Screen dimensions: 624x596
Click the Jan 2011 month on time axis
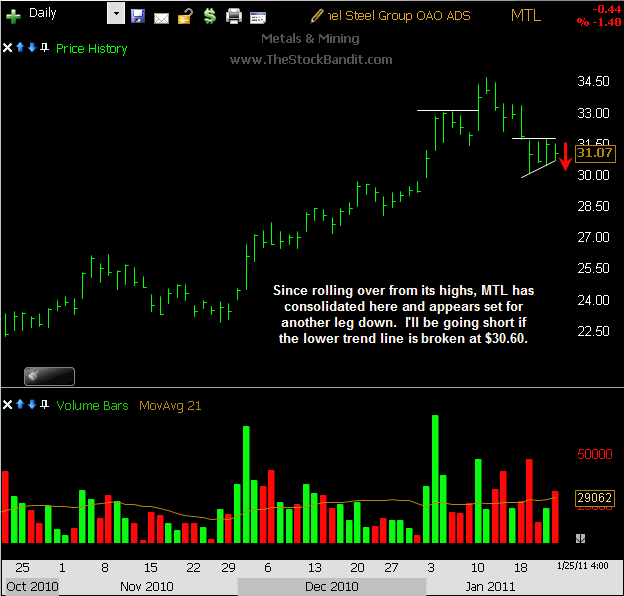[490, 586]
